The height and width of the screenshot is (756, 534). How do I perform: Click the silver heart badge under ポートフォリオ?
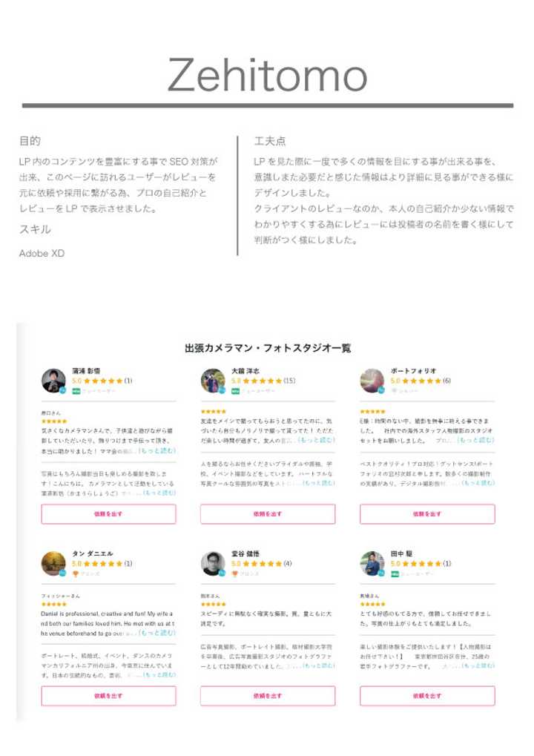395,391
